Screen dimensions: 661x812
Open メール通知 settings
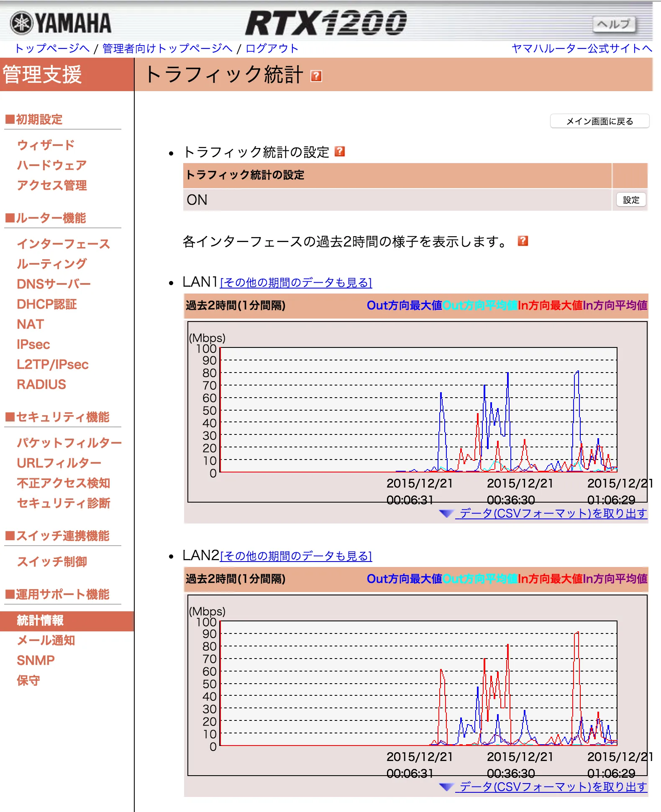click(46, 640)
